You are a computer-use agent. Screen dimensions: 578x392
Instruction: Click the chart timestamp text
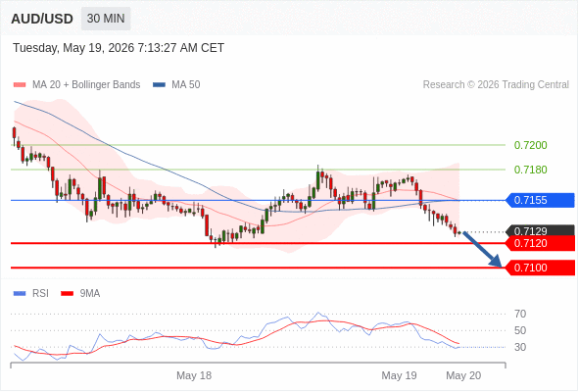tap(119, 48)
